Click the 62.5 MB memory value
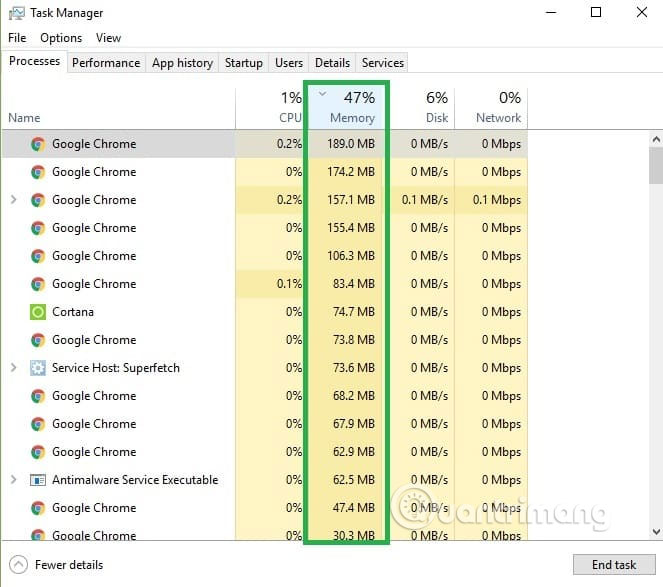663x587 pixels. [354, 480]
